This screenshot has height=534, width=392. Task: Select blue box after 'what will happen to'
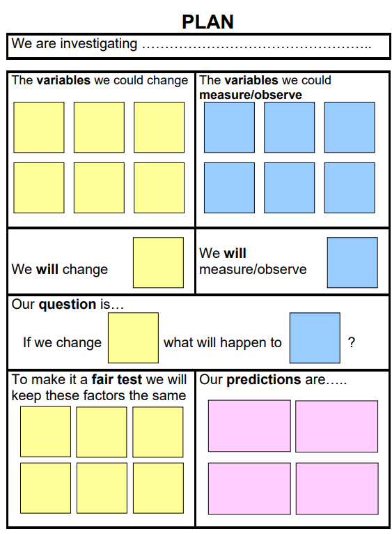(x=315, y=338)
